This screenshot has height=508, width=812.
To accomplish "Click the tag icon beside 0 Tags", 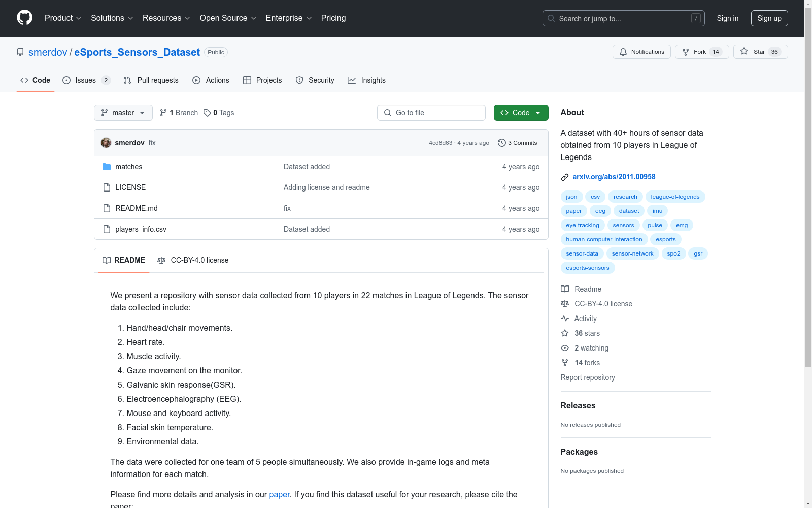I will (x=207, y=113).
